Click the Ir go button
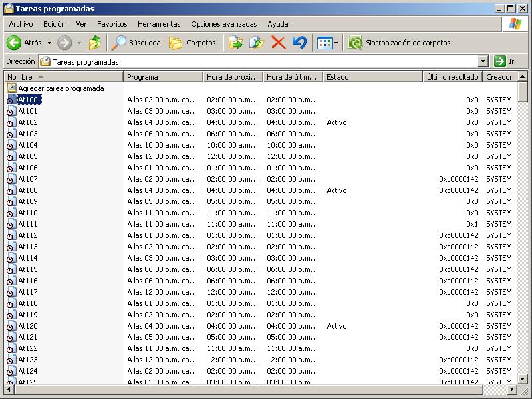532x399 pixels. pos(505,61)
